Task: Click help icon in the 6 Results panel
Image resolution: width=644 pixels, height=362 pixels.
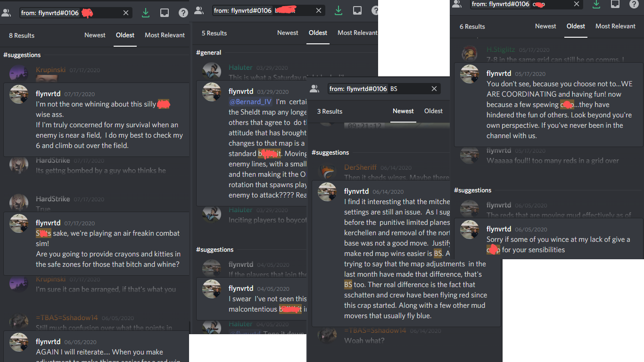Action: 634,4
